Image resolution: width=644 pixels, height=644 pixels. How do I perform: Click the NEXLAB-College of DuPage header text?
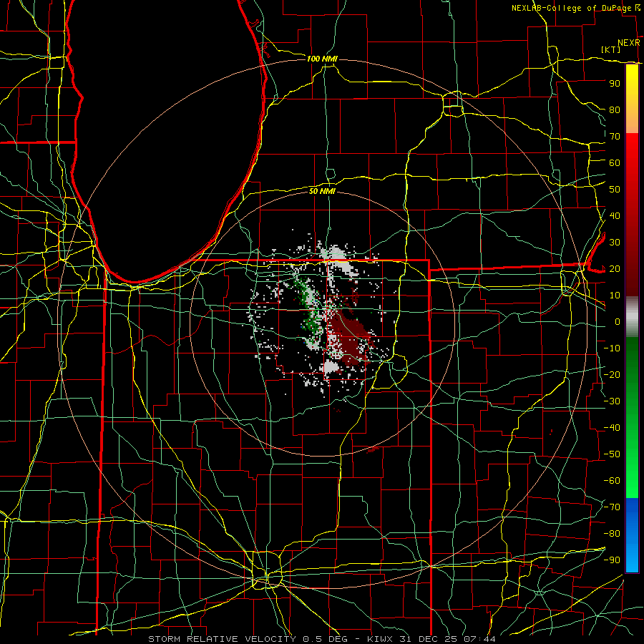point(572,8)
